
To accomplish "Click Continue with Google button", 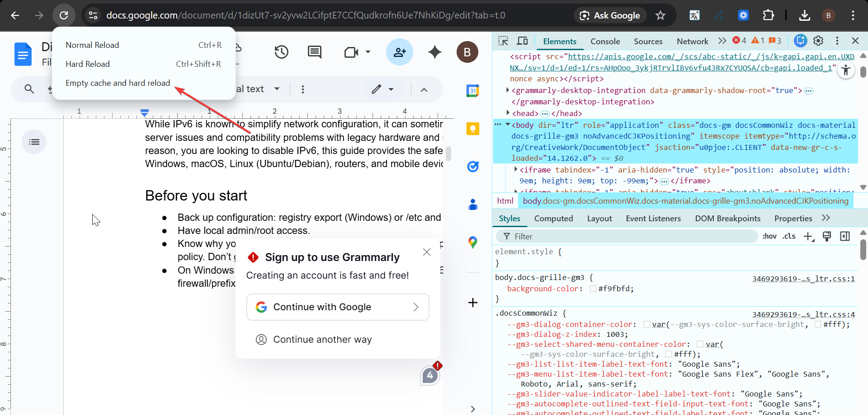I will click(x=338, y=307).
